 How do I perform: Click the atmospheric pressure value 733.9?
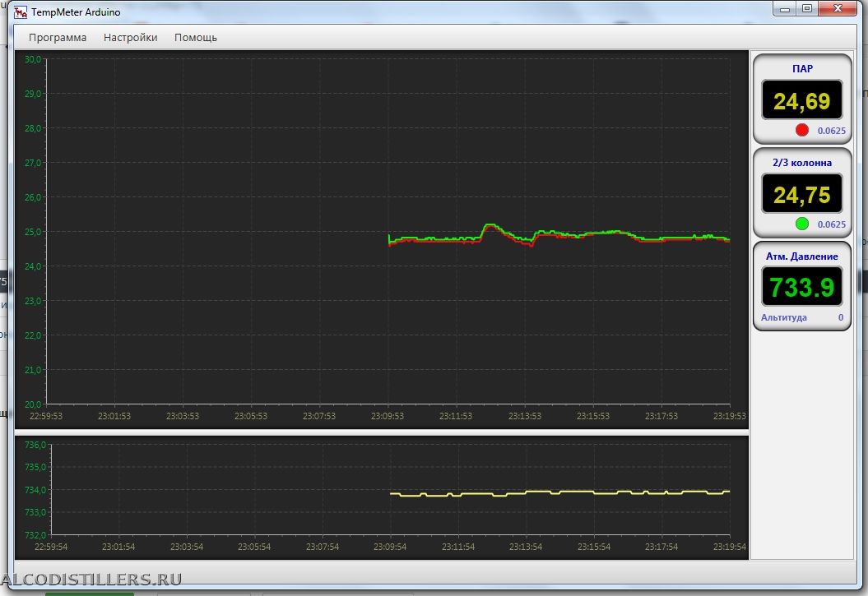(x=801, y=287)
